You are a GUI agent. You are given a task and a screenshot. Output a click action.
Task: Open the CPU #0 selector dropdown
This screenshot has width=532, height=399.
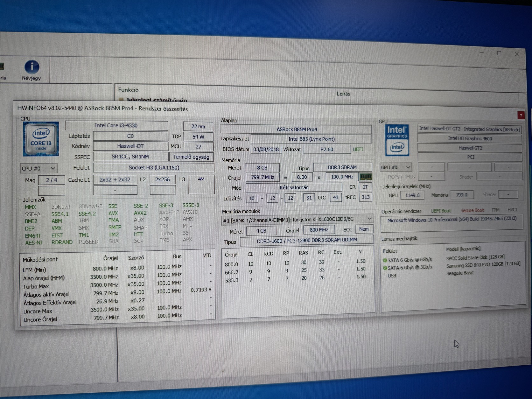click(38, 168)
